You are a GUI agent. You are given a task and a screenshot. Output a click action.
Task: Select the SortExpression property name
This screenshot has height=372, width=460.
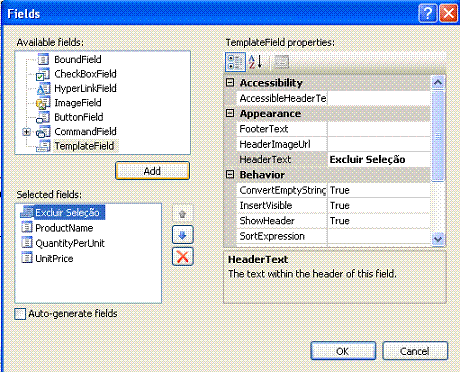point(272,236)
